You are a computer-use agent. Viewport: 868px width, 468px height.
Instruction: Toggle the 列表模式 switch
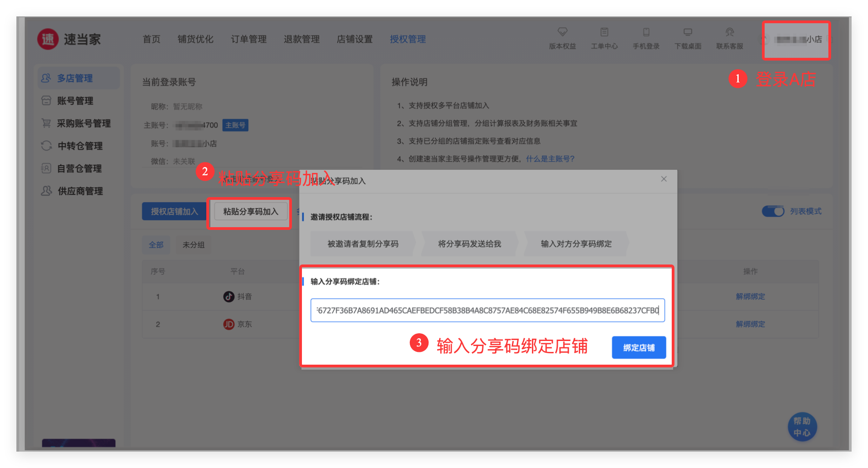pyautogui.click(x=773, y=211)
